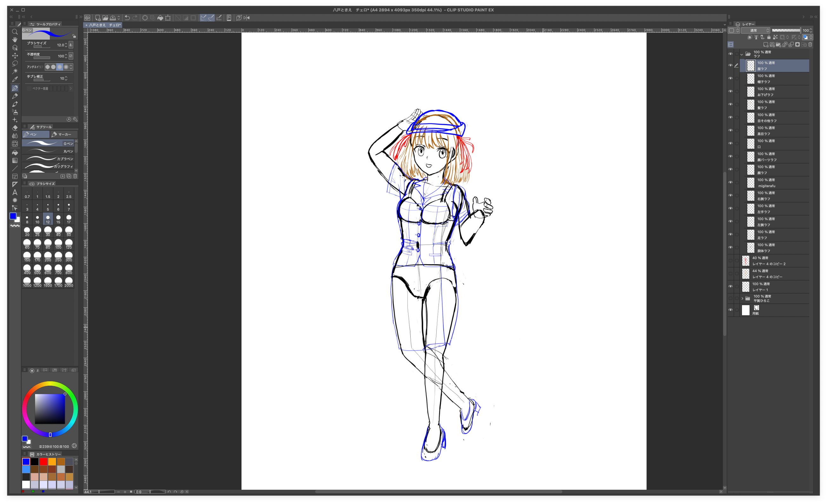The image size is (827, 504).
Task: Select the Text tool
Action: (x=15, y=192)
